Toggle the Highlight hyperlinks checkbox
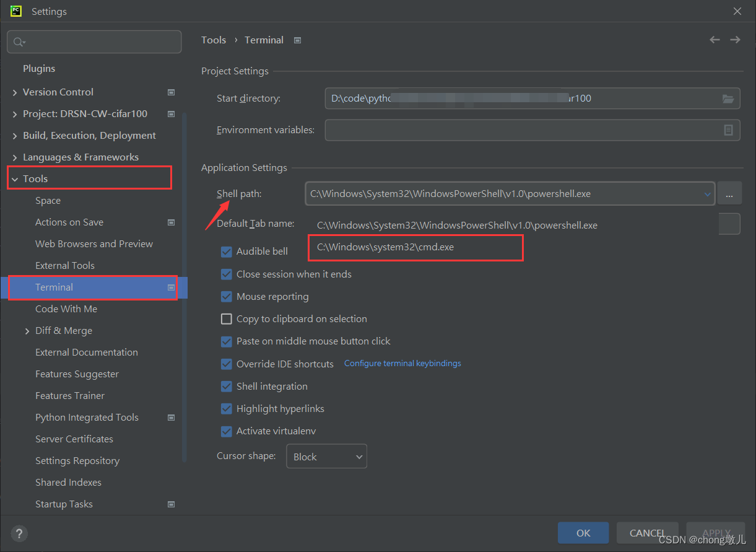 click(227, 409)
